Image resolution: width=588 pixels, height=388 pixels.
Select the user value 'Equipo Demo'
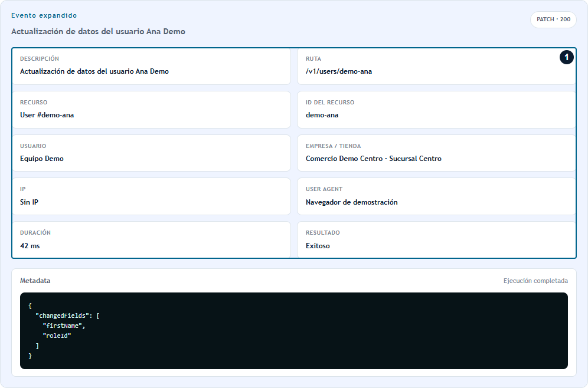(x=42, y=159)
